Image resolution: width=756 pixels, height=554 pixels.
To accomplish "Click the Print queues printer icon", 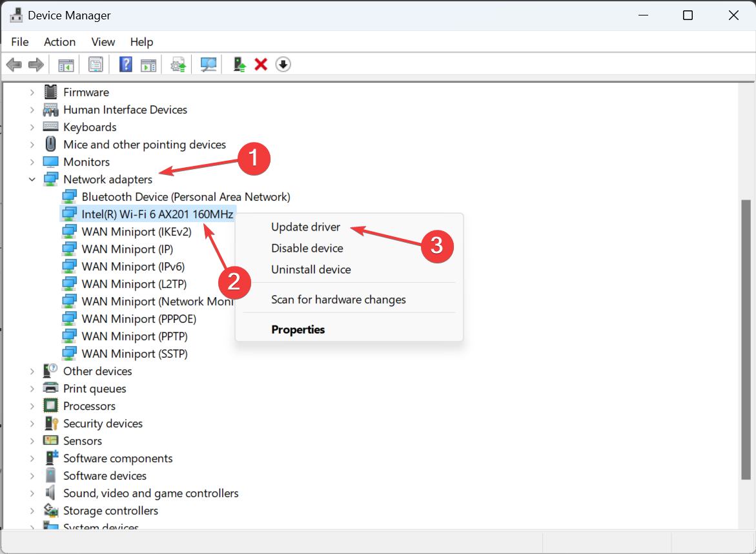I will point(50,387).
